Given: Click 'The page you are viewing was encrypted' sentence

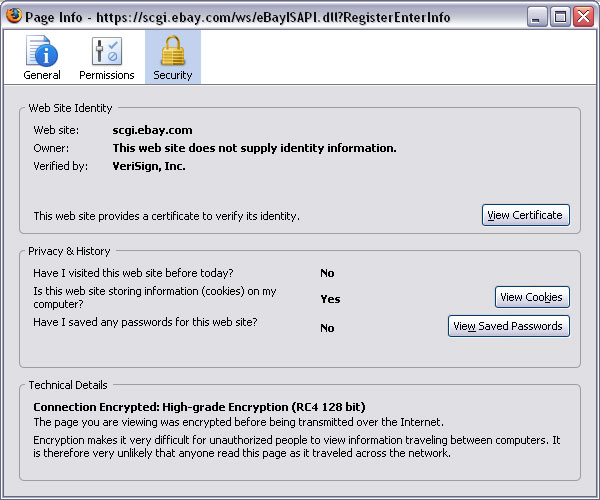Looking at the screenshot, I should tap(238, 422).
